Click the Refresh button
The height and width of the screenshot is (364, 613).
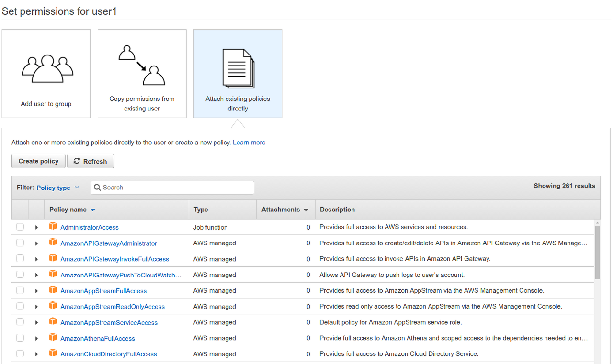(91, 161)
